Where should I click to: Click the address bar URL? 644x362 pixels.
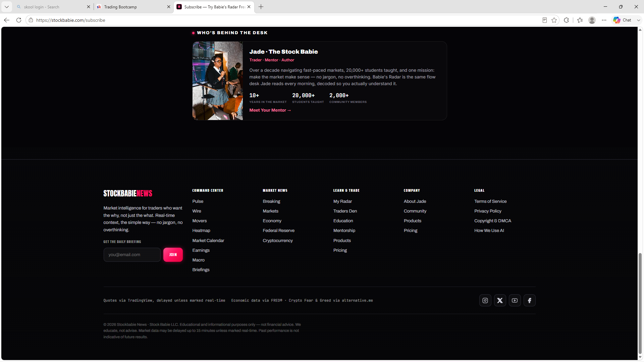pyautogui.click(x=70, y=20)
